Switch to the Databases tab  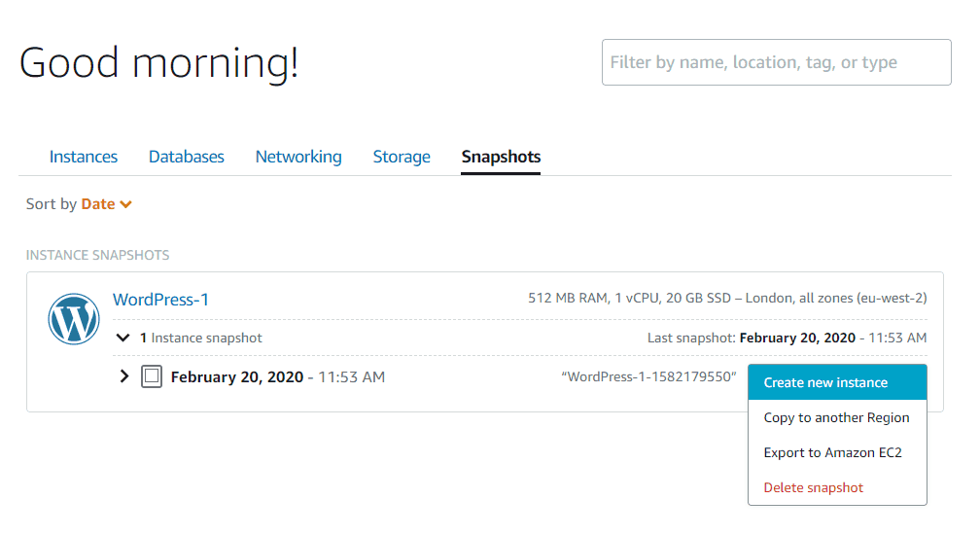(x=187, y=157)
